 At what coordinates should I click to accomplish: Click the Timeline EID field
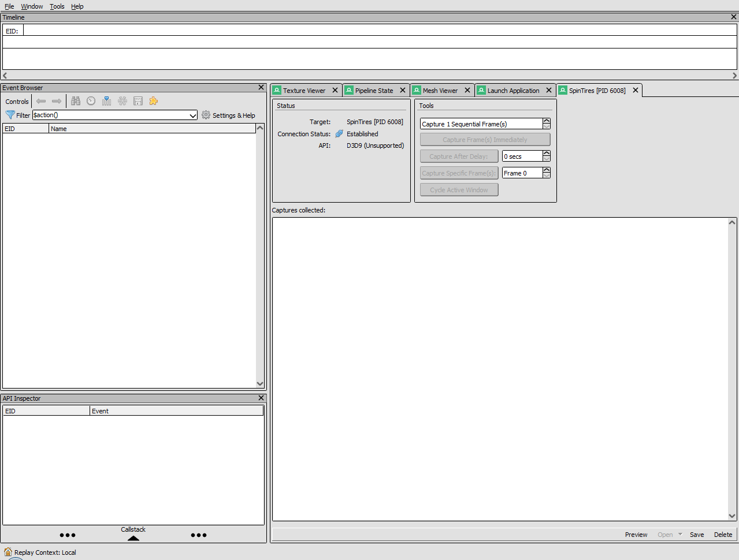[380, 30]
